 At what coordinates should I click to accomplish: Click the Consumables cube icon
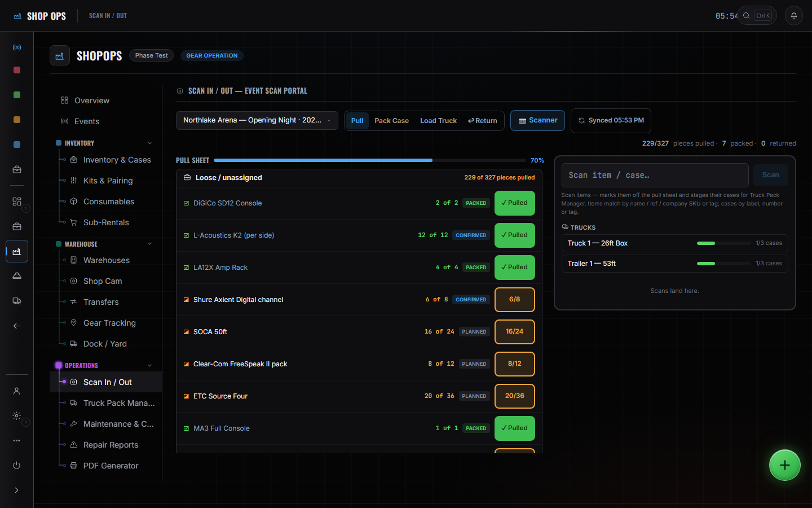click(x=73, y=202)
